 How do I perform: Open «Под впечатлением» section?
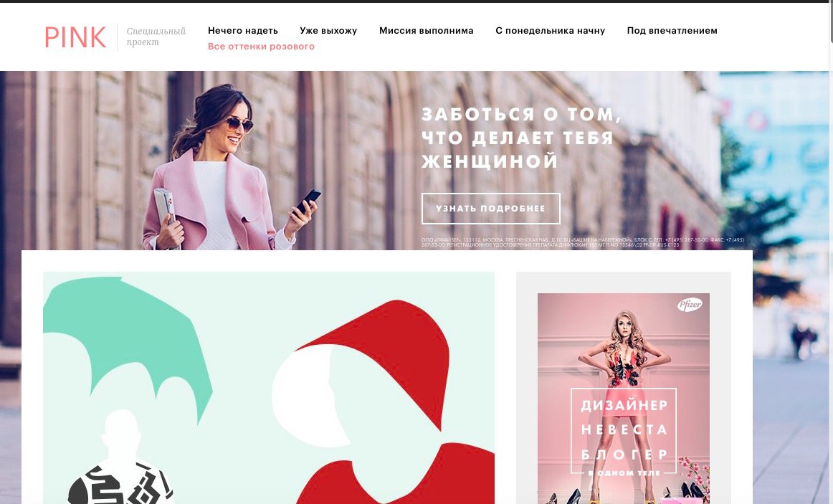pos(672,31)
